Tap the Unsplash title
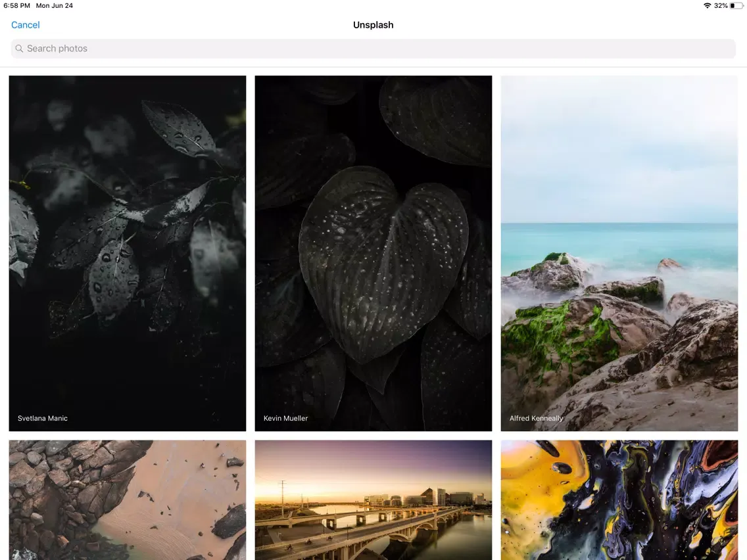The image size is (747, 560). 373,25
